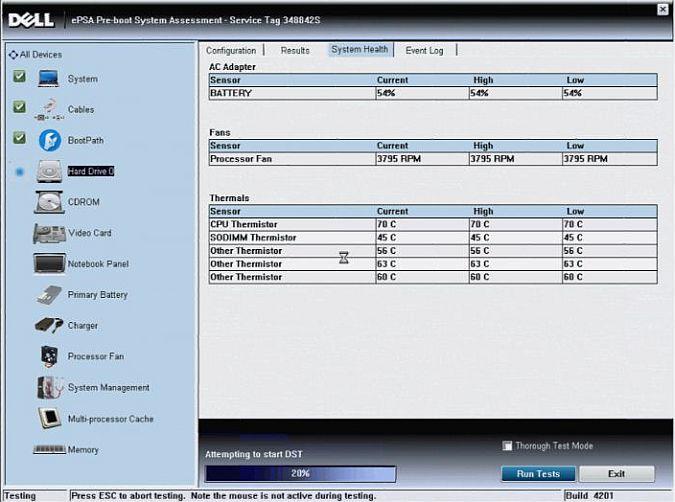Click the Press ESC to abort message
The height and width of the screenshot is (502, 675).
(x=223, y=496)
